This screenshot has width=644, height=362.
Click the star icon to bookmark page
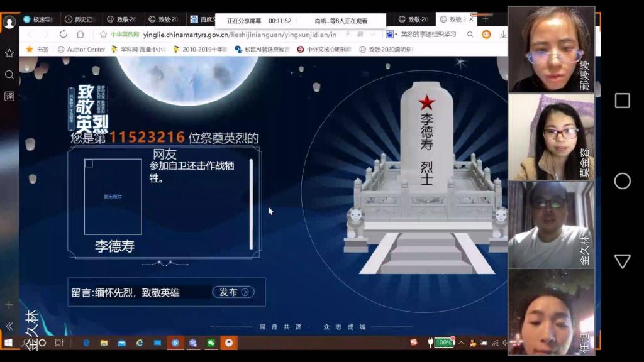pos(103,35)
